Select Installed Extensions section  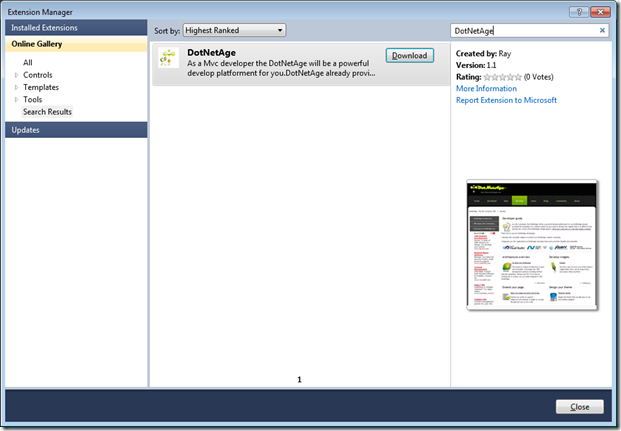click(76, 28)
